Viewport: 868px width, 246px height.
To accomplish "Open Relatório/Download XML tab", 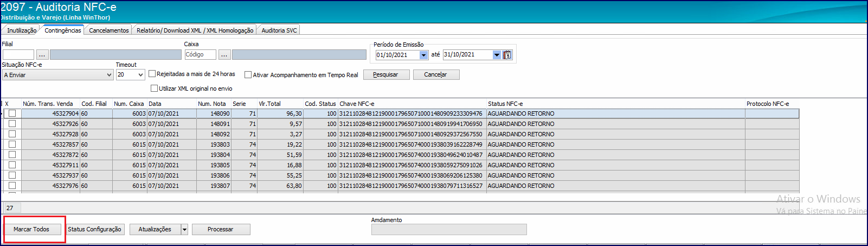I will [x=195, y=30].
